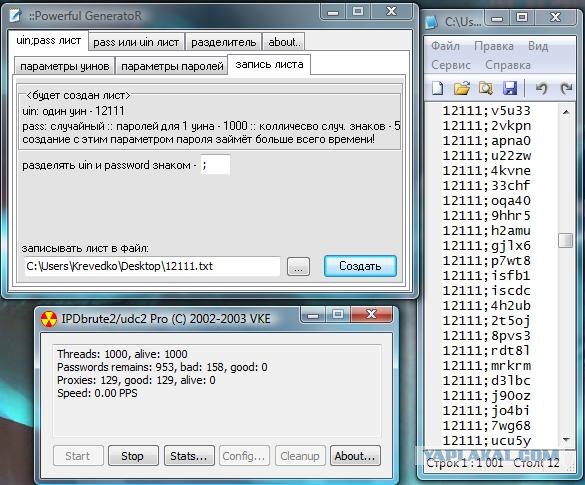Viewport: 585px width, 485px height.
Task: Click the line '12111;apna0'
Action: pos(487,141)
